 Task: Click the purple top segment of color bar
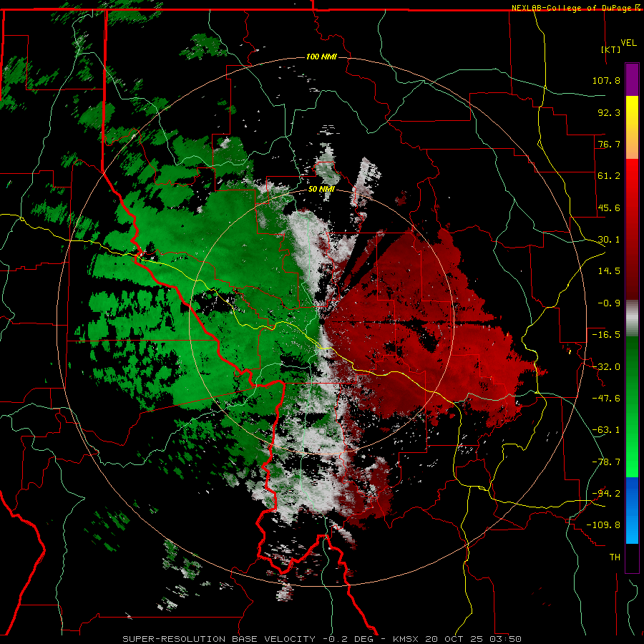(632, 79)
